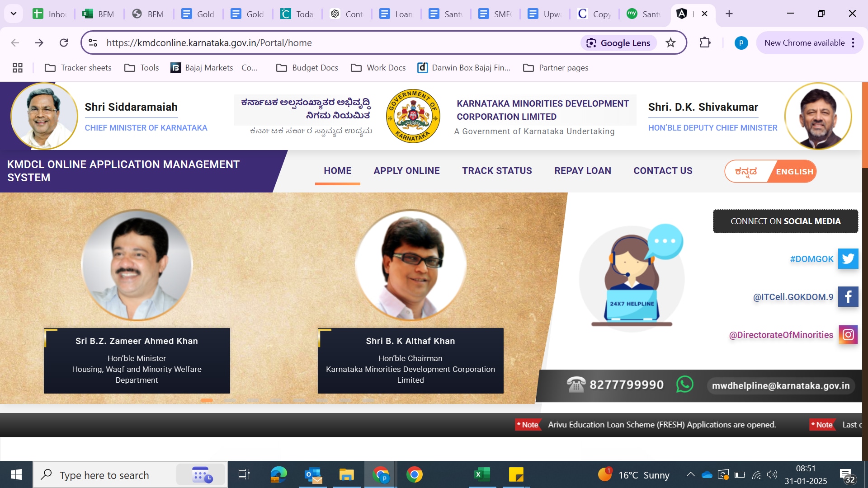This screenshot has height=488, width=868.
Task: Switch language to Kannada
Action: [746, 172]
